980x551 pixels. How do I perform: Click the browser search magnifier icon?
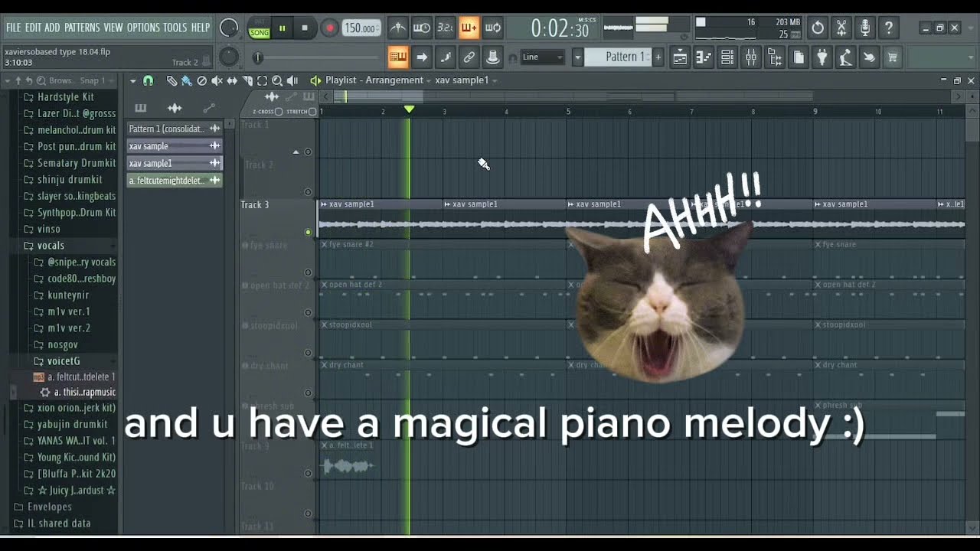(43, 80)
